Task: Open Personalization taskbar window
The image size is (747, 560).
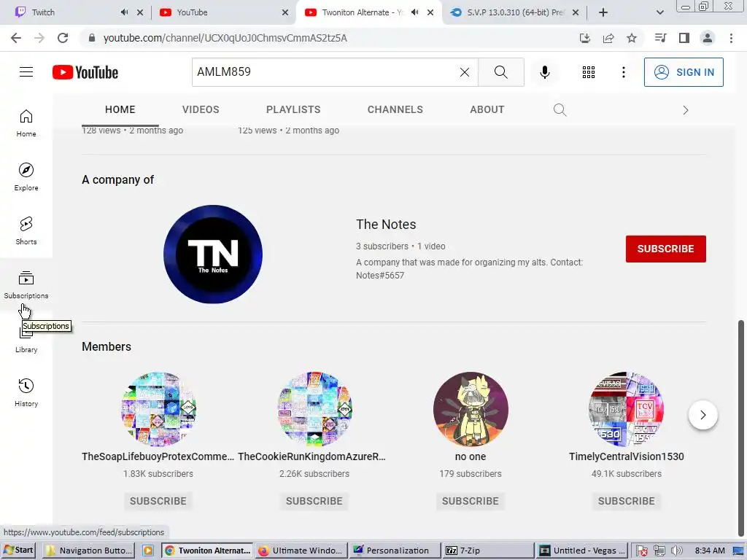Action: (x=395, y=551)
